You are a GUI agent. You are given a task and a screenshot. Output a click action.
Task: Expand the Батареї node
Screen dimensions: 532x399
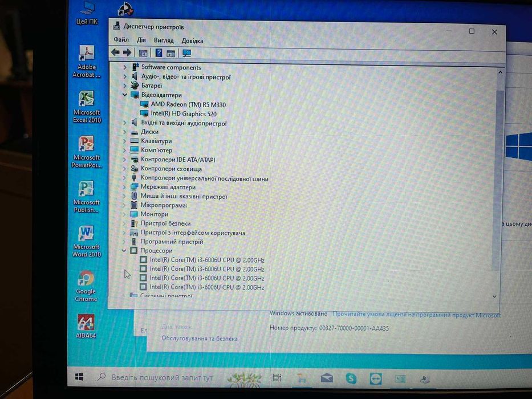click(124, 85)
